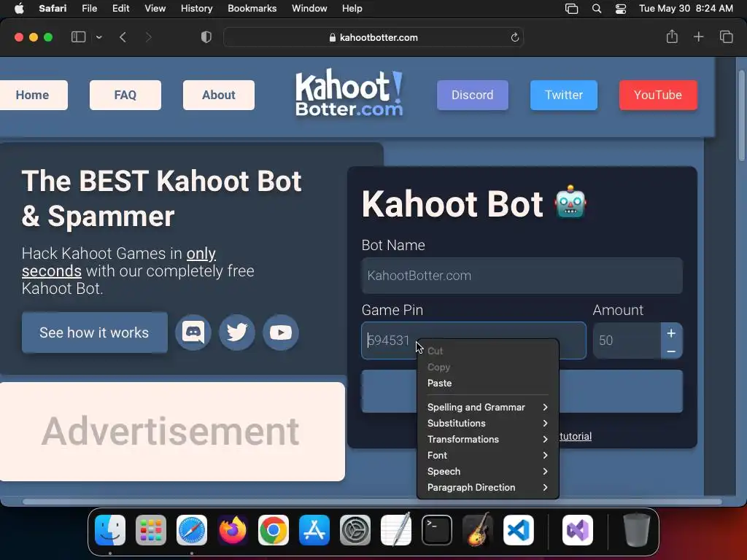Follow the tutorial link
Viewport: 747px width, 560px height.
[576, 436]
